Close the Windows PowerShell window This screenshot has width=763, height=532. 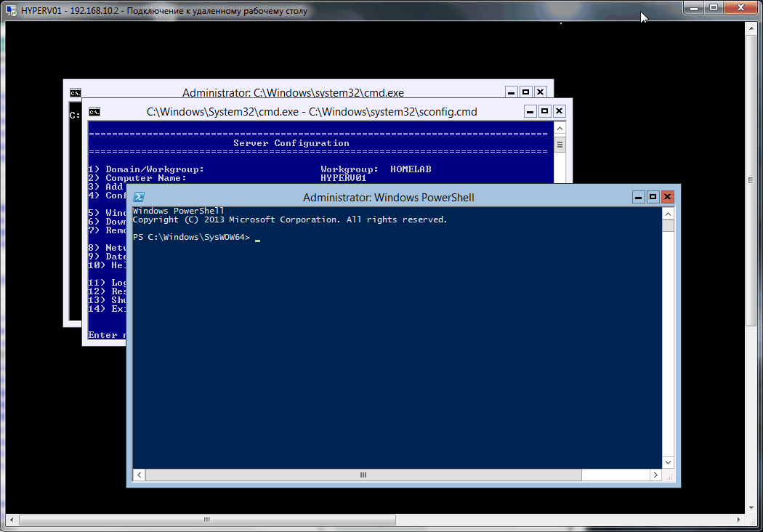tap(667, 197)
